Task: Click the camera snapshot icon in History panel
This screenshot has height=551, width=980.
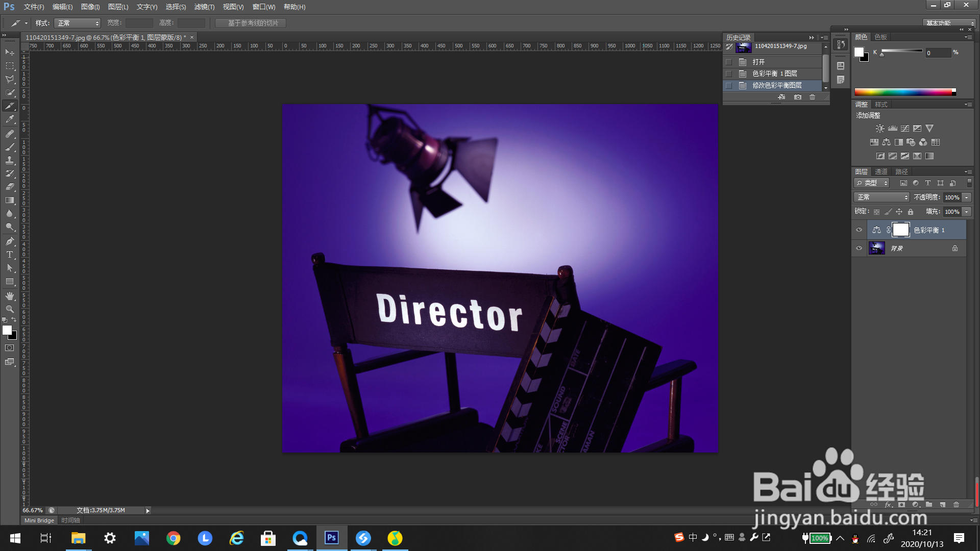Action: click(798, 97)
